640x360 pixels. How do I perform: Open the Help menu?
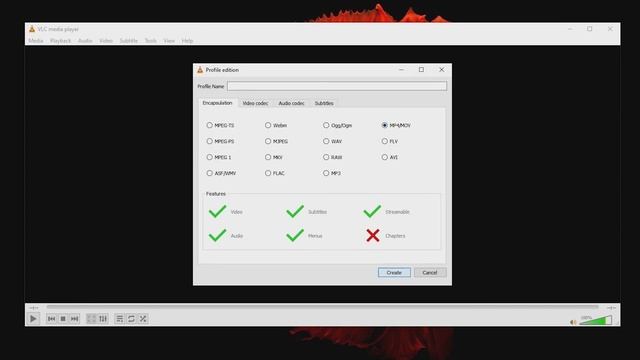tap(187, 41)
